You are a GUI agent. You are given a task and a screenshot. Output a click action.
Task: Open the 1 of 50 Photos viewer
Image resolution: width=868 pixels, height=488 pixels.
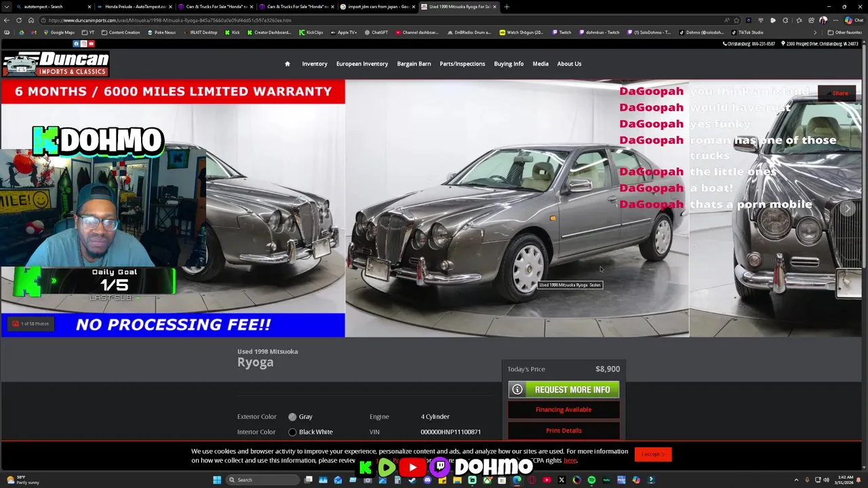pyautogui.click(x=31, y=324)
